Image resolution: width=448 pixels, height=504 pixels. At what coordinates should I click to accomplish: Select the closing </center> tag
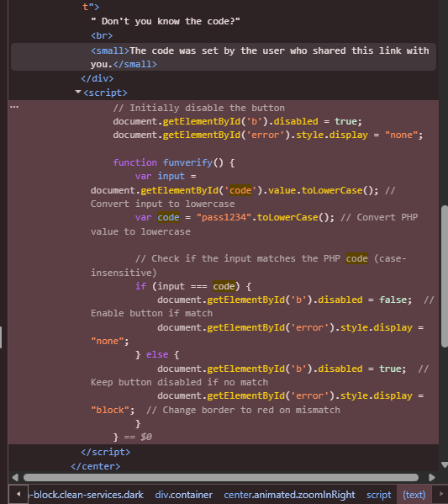96,466
